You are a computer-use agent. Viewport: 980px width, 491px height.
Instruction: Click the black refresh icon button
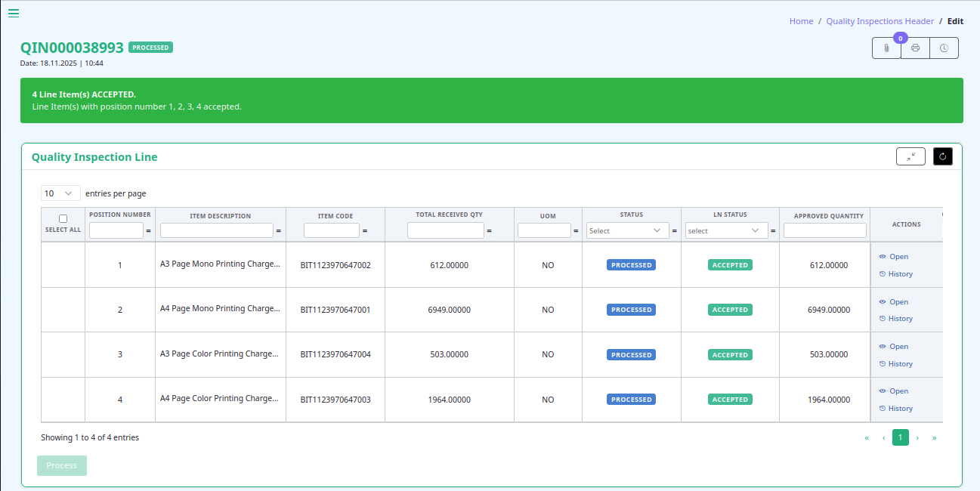(x=942, y=156)
